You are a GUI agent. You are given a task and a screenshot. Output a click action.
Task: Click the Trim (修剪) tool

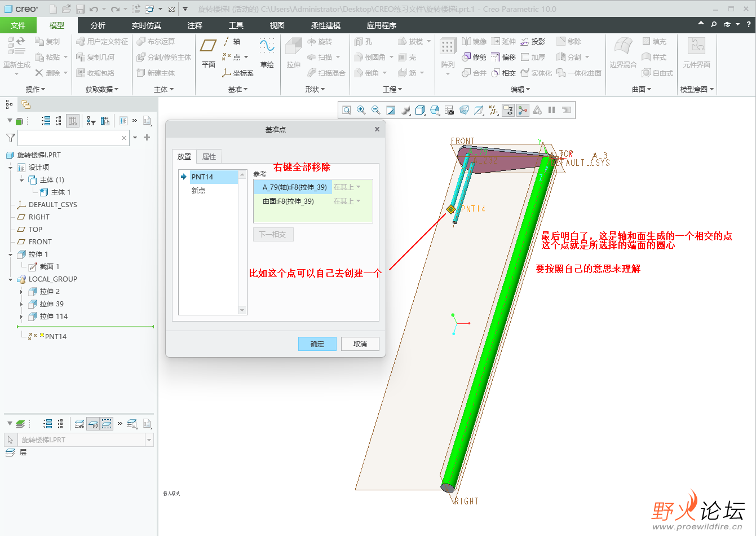[x=474, y=58]
